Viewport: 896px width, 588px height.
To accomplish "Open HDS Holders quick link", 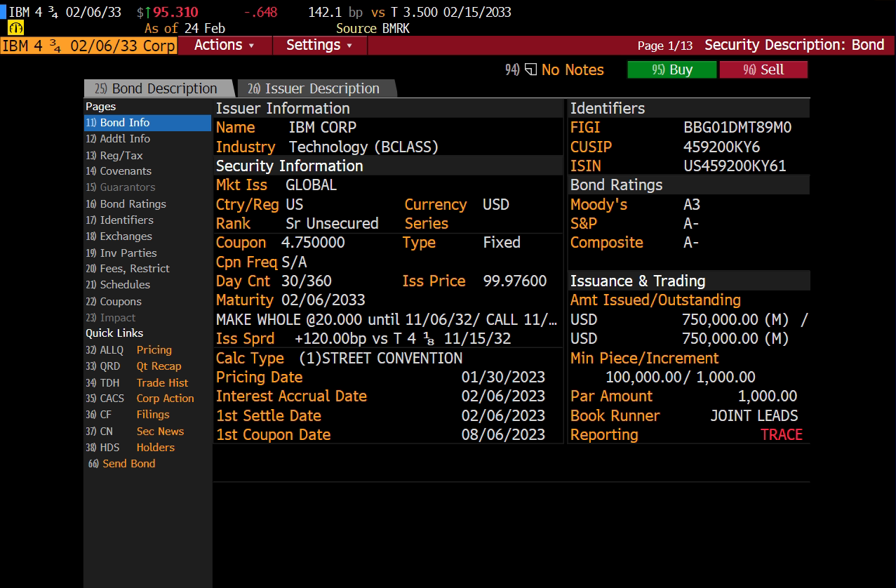I will [130, 448].
